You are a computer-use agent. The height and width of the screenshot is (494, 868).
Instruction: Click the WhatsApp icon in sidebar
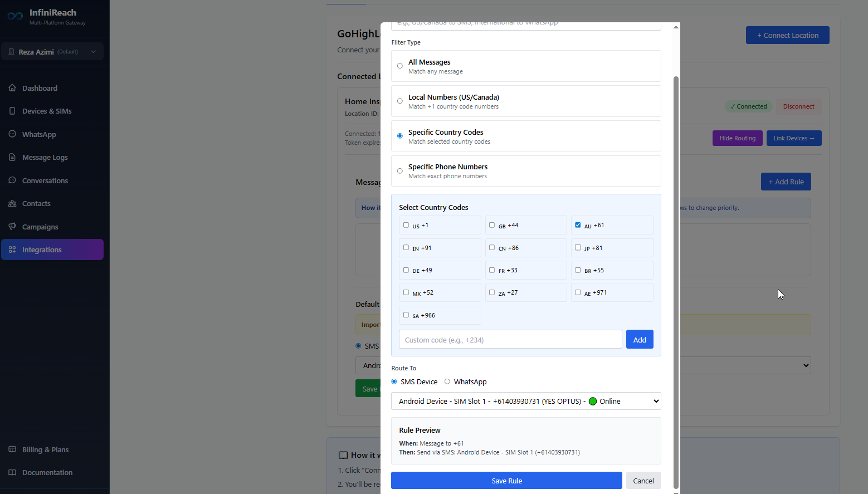[12, 134]
